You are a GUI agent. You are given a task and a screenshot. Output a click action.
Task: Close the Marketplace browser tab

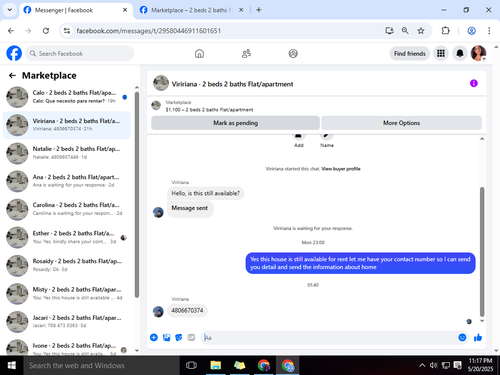[241, 10]
